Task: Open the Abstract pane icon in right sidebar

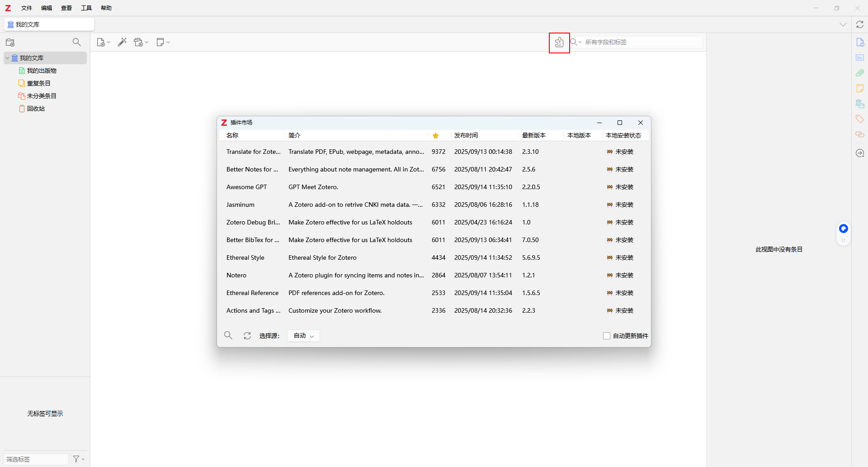Action: 860,57
